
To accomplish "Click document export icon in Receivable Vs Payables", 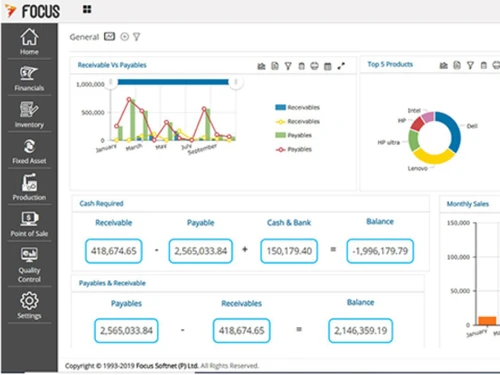I will 275,66.
